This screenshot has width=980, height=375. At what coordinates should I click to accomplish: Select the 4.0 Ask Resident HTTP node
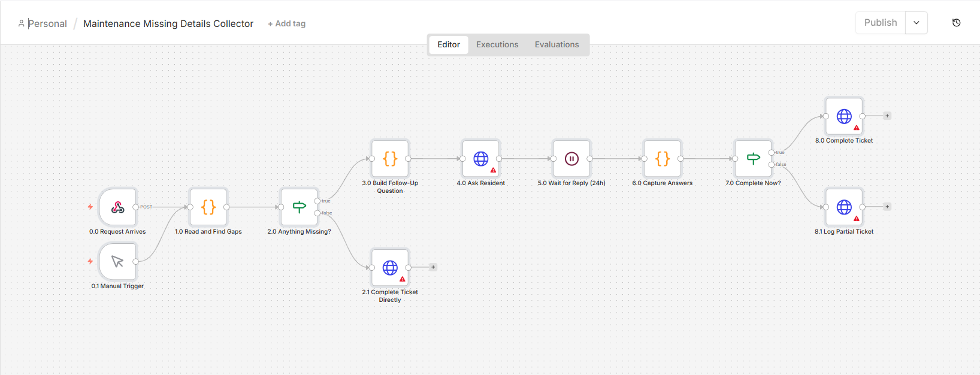pos(481,159)
